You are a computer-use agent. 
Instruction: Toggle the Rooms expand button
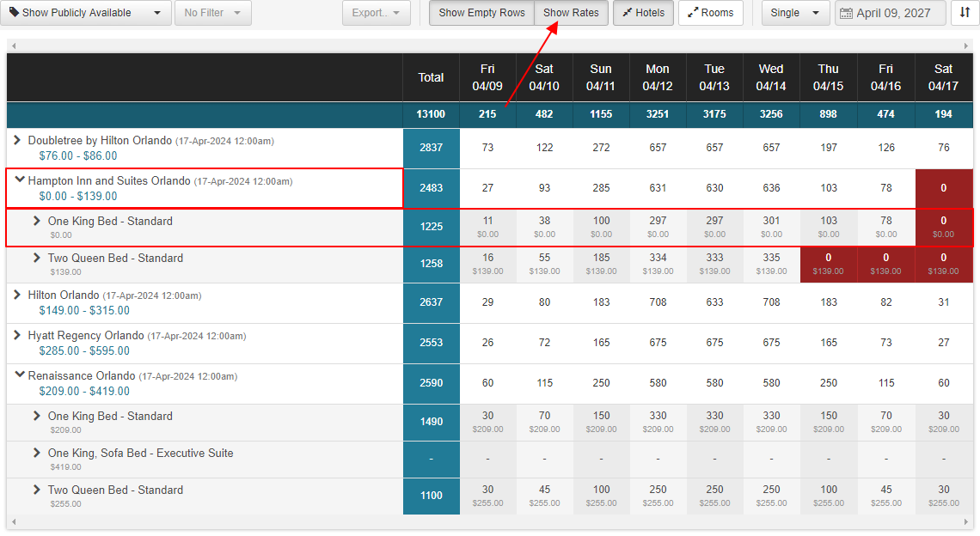[711, 13]
